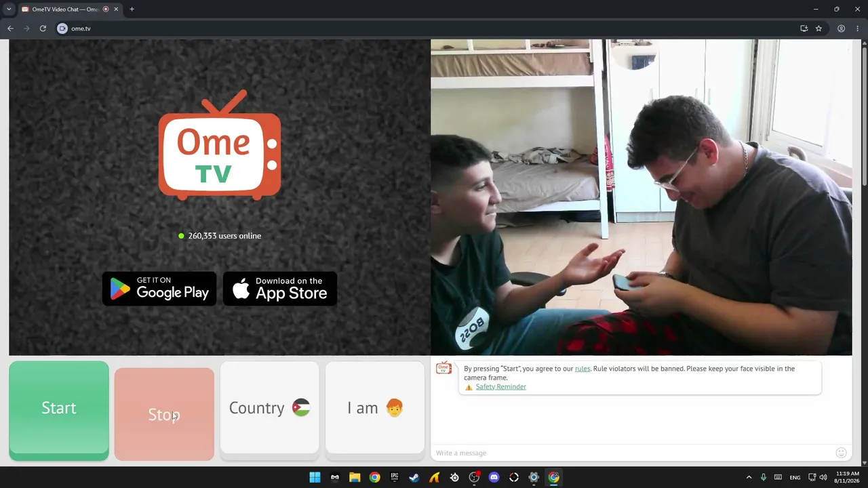Open network settings from tray
Screen dimensions: 868x488
coord(813,477)
